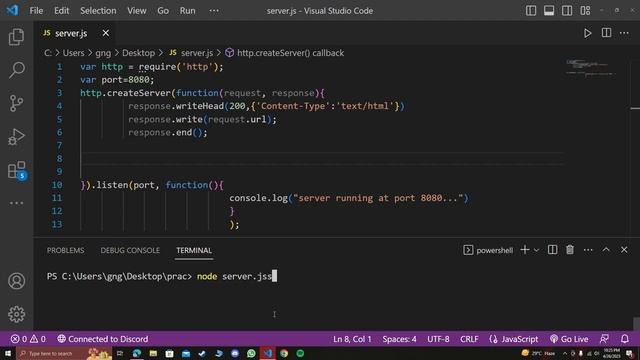Open the Source Control view
Screen dimensions: 640x360
click(16, 103)
